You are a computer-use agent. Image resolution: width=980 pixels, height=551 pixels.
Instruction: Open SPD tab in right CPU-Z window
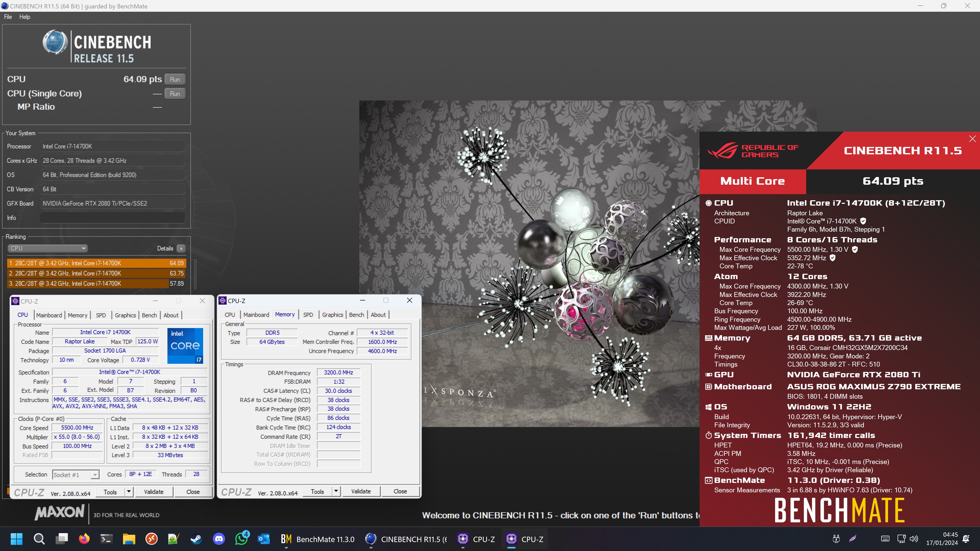[308, 315]
